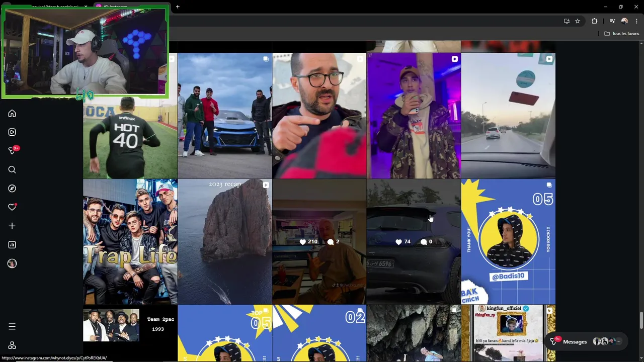The height and width of the screenshot is (362, 644).
Task: Open Reels from the sidebar
Action: (x=12, y=132)
